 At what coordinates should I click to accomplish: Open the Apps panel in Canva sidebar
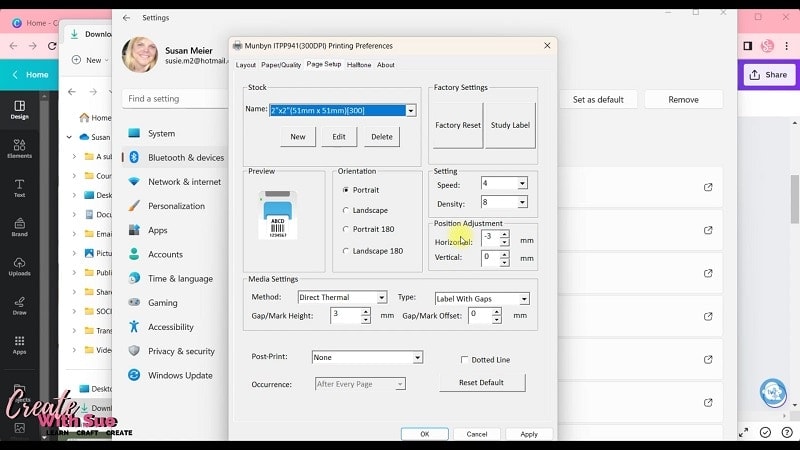click(19, 345)
